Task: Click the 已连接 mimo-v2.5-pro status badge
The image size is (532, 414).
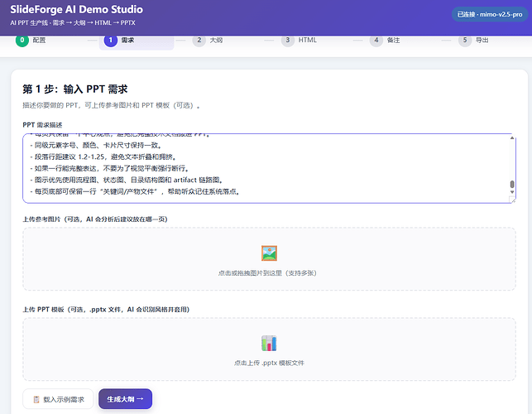Action: pyautogui.click(x=490, y=15)
